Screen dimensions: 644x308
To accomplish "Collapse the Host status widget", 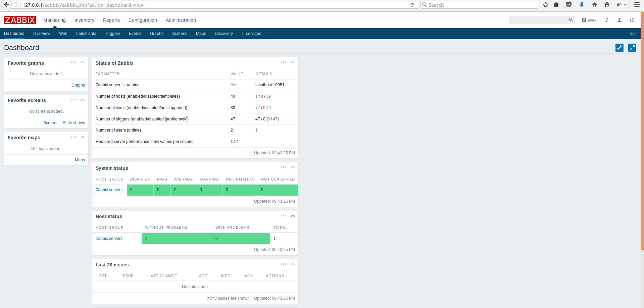I will pos(293,216).
